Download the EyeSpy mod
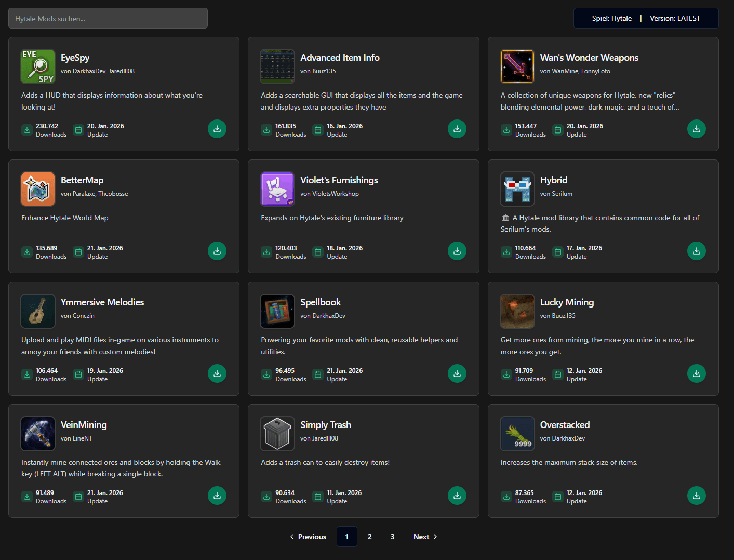Viewport: 734px width, 560px height. tap(217, 129)
